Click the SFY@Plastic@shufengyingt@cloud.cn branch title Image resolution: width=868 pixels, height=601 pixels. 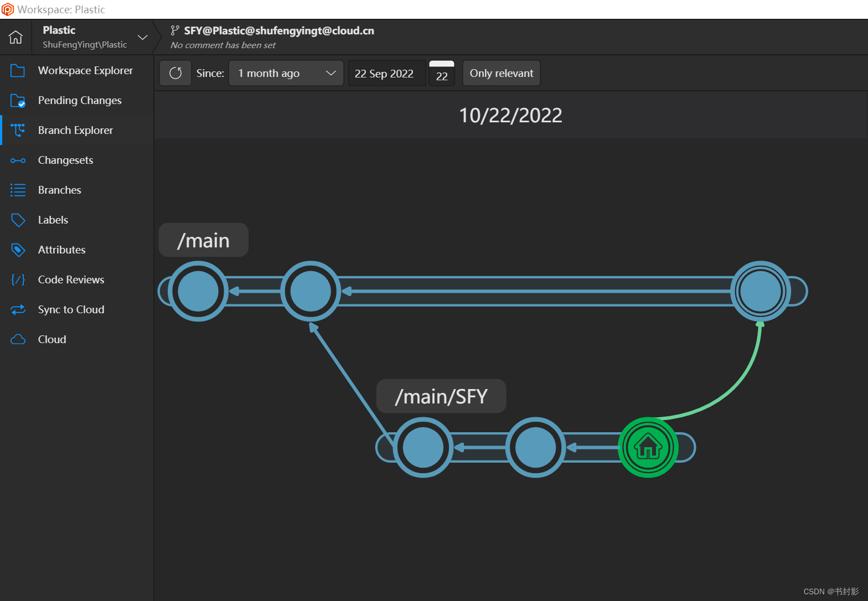279,30
